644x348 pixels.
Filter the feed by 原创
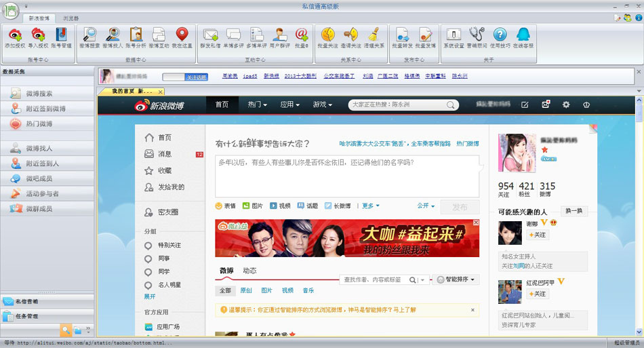pyautogui.click(x=246, y=290)
